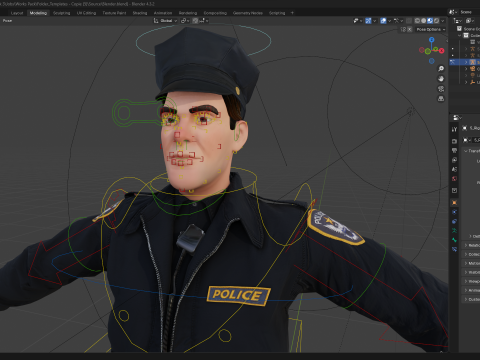Open the Collection properties tab icon

tap(454, 191)
